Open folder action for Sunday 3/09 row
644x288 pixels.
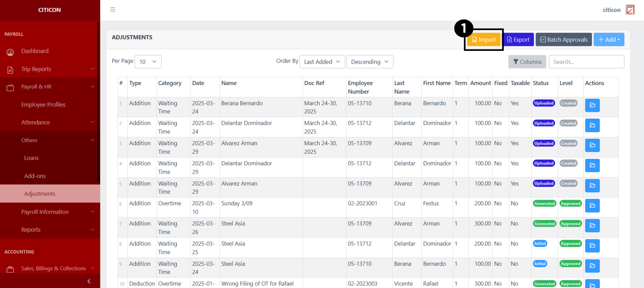[x=592, y=206]
